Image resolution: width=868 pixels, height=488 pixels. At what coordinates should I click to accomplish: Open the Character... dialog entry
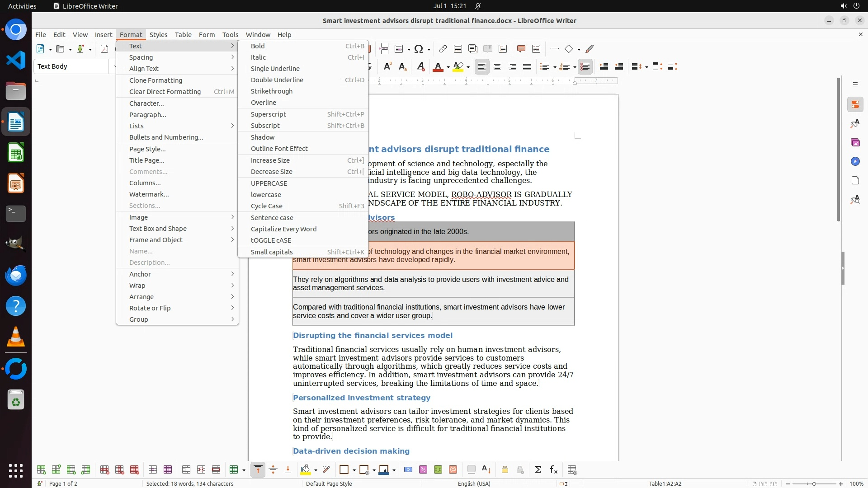click(146, 103)
